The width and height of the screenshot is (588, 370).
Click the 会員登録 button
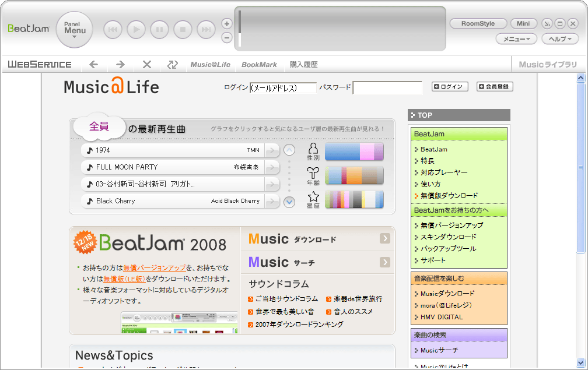click(495, 86)
